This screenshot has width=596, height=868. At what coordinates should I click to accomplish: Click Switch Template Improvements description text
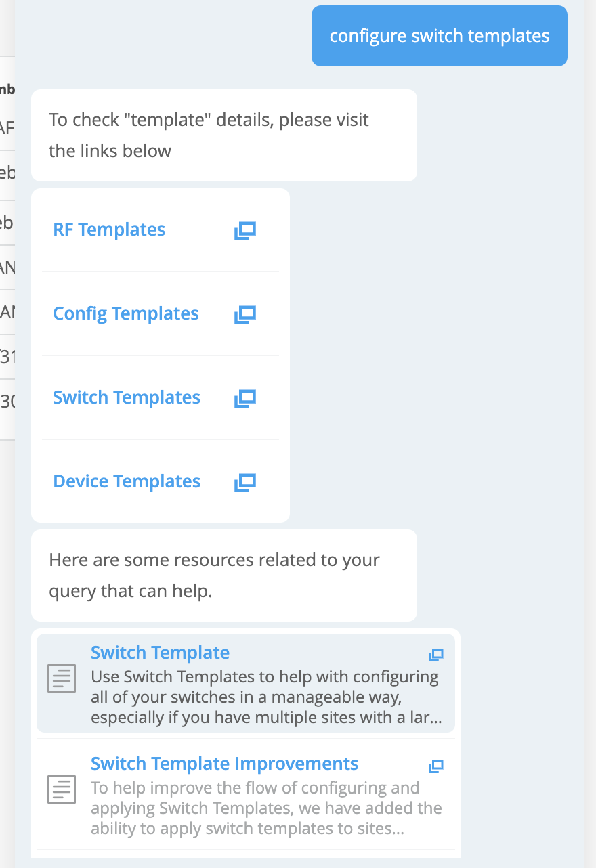(x=265, y=808)
